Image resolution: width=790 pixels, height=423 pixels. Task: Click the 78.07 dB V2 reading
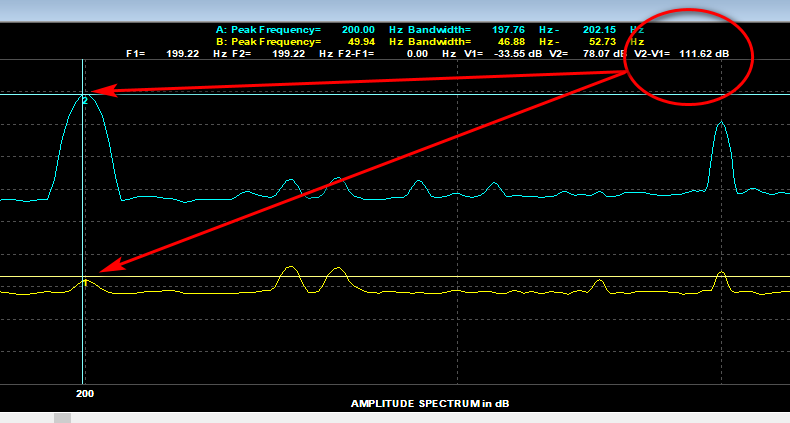[x=604, y=54]
